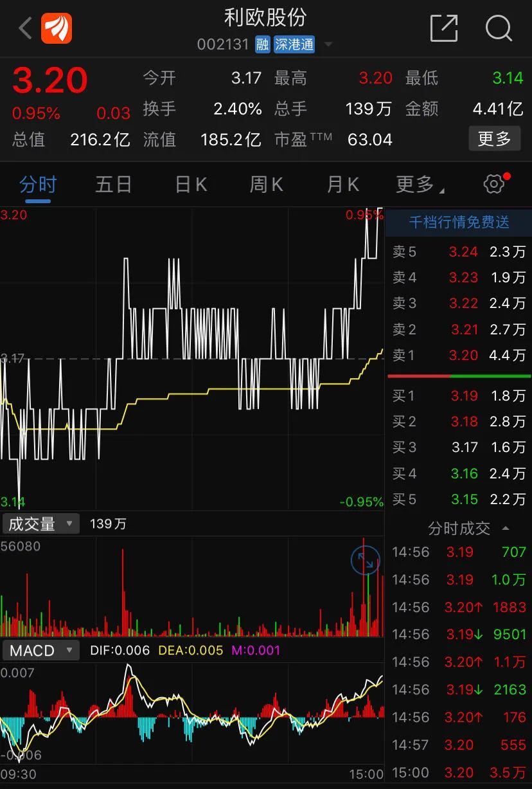The width and height of the screenshot is (532, 789).
Task: Tap the 最低 3.14 value
Action: click(508, 78)
